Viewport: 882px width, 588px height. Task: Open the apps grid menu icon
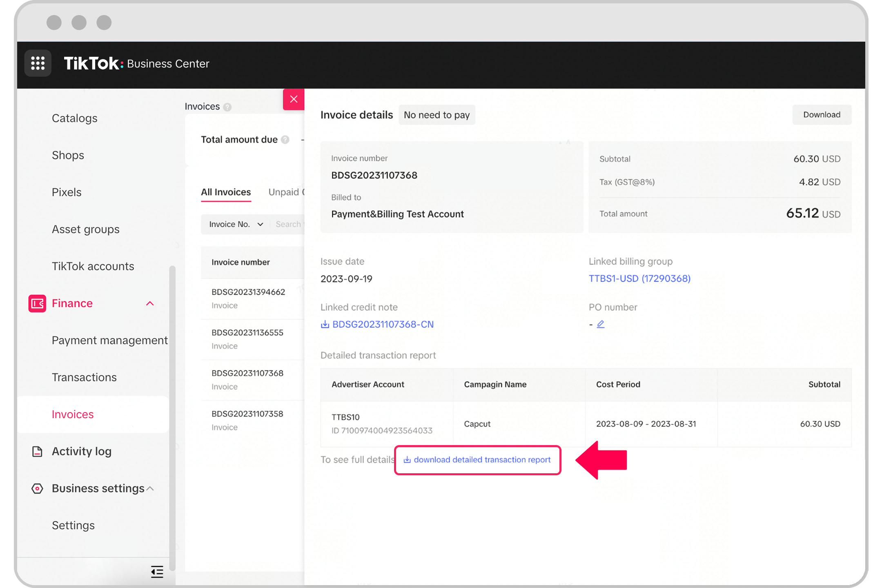[38, 63]
